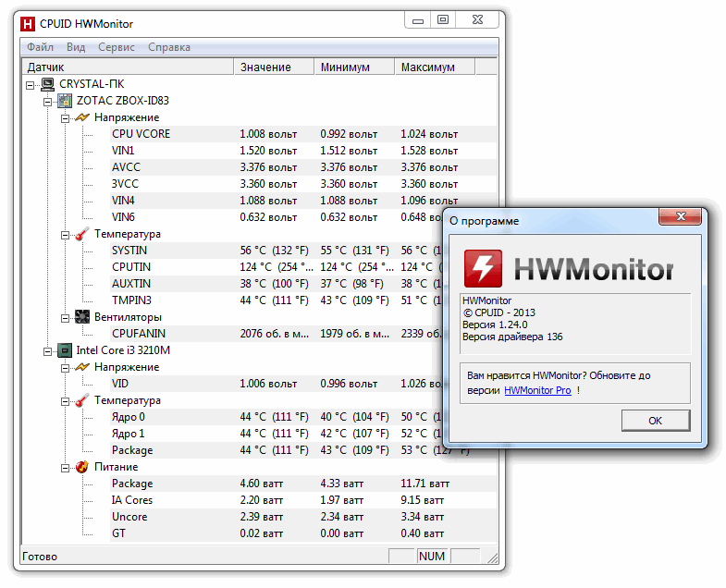Click the 2076 об. в м... fan value

tap(274, 334)
